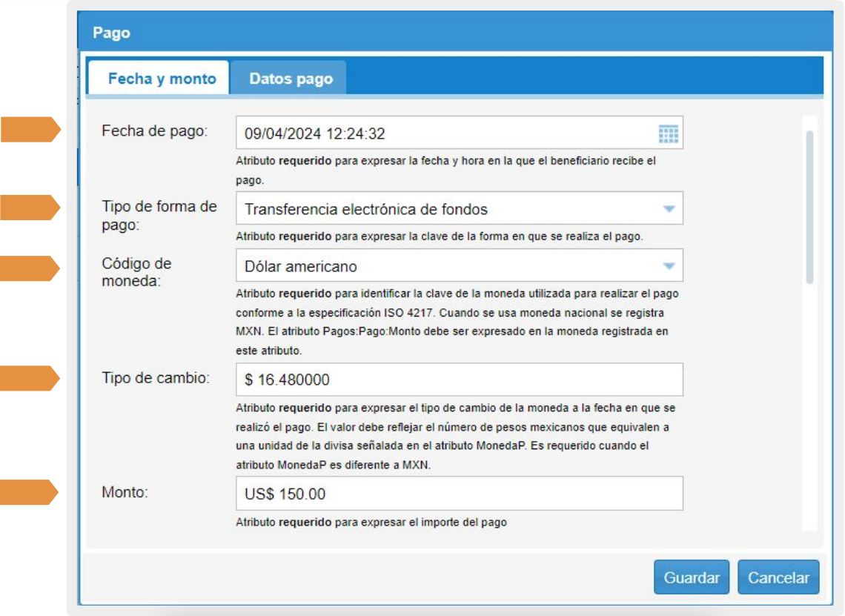
Task: Expand the Tipo de forma de pago dropdown arrow
Action: (x=669, y=209)
